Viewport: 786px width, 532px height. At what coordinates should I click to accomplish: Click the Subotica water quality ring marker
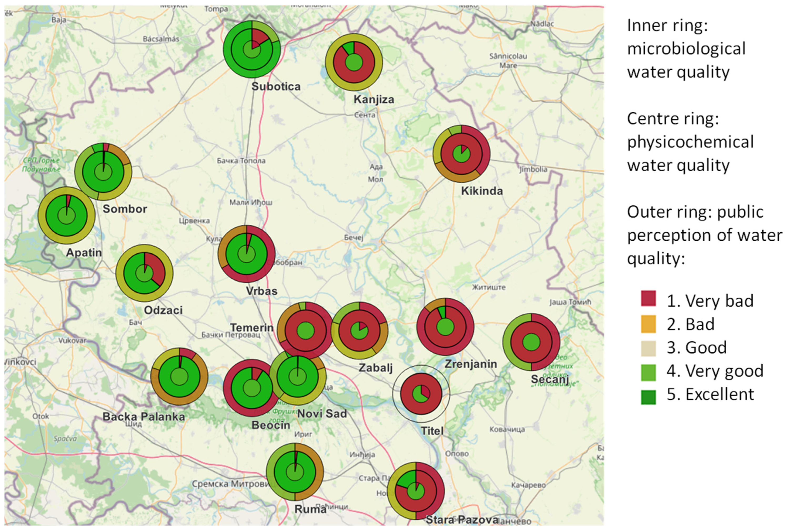[252, 49]
